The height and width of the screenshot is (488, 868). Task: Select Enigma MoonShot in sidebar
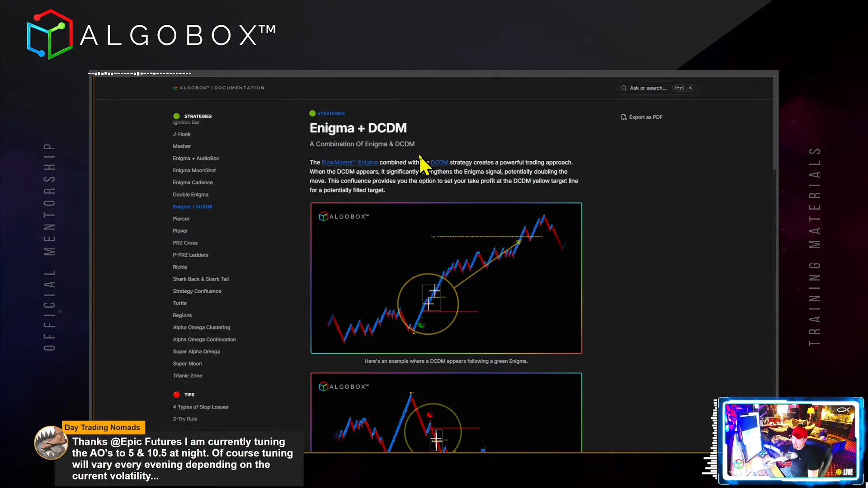(x=194, y=170)
